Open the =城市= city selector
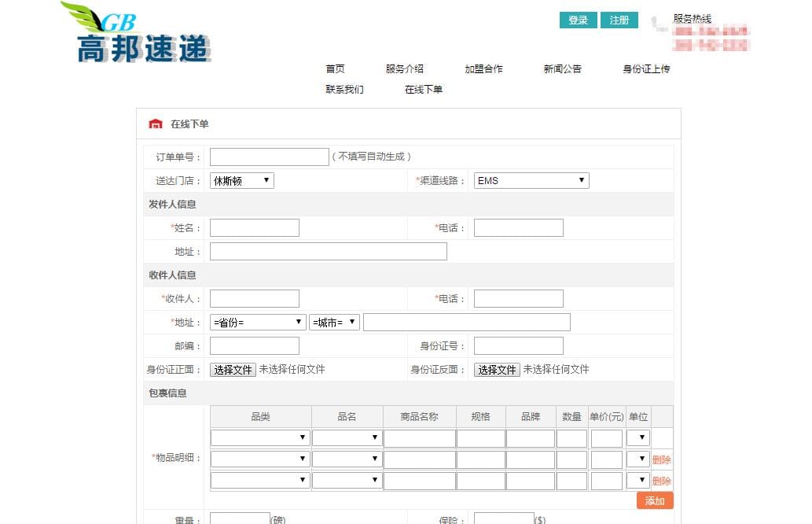The height and width of the screenshot is (524, 812). (334, 323)
